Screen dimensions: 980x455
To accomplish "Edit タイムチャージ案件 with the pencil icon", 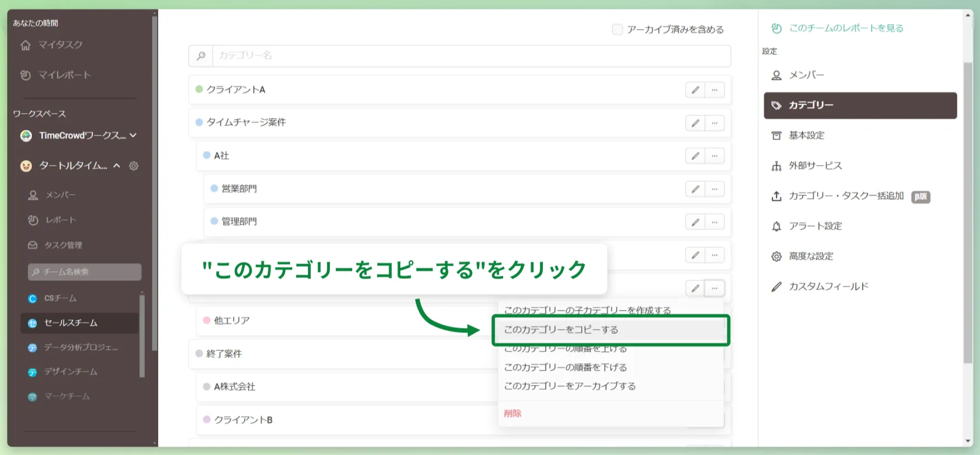I will click(695, 123).
